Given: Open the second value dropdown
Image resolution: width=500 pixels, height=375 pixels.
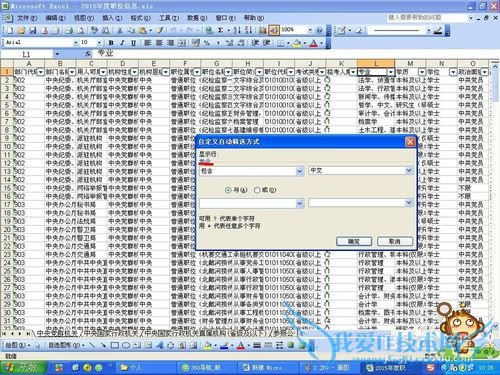Looking at the screenshot, I should coord(409,203).
